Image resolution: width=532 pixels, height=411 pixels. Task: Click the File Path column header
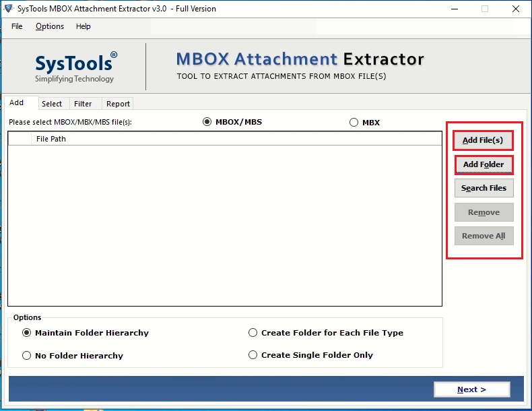pos(236,139)
